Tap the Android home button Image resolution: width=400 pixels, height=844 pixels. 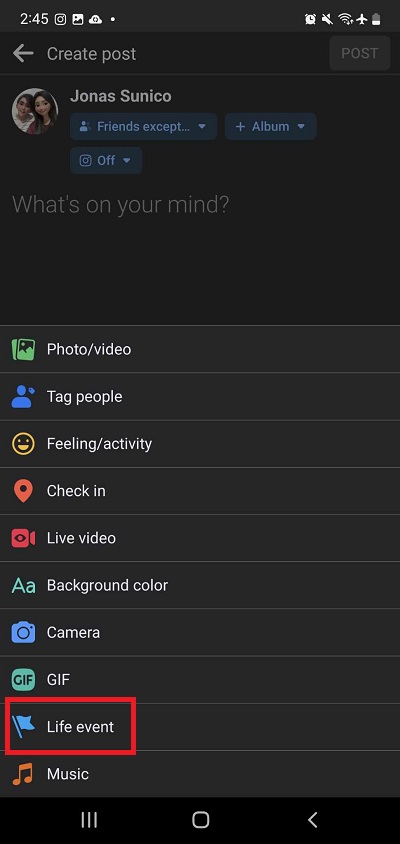[x=200, y=820]
